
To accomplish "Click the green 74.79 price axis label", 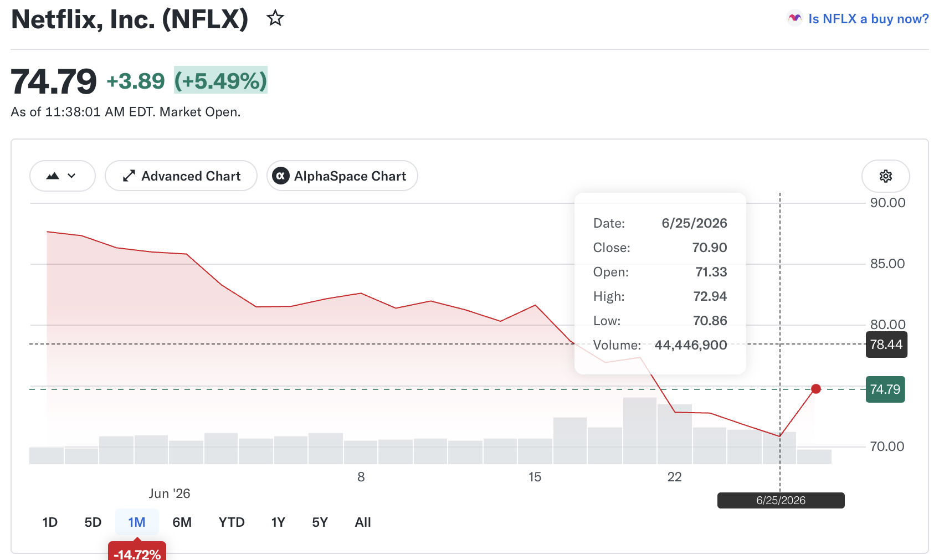I will tap(885, 389).
